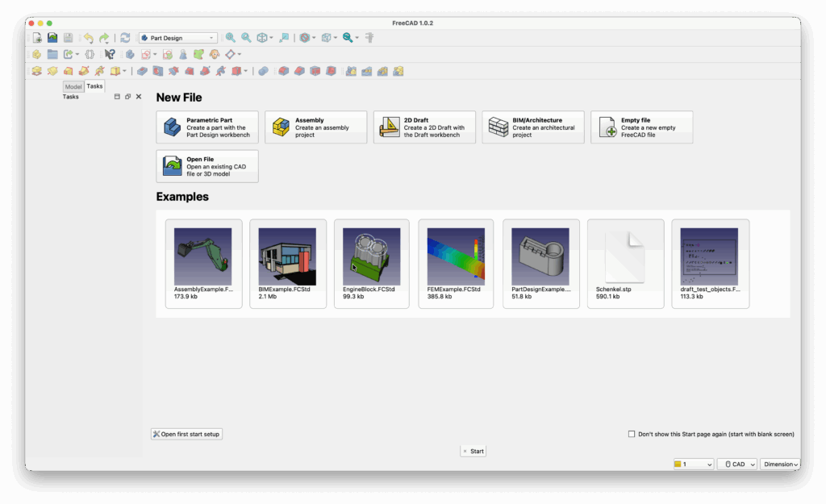Click the Empty file document icon

pos(607,127)
